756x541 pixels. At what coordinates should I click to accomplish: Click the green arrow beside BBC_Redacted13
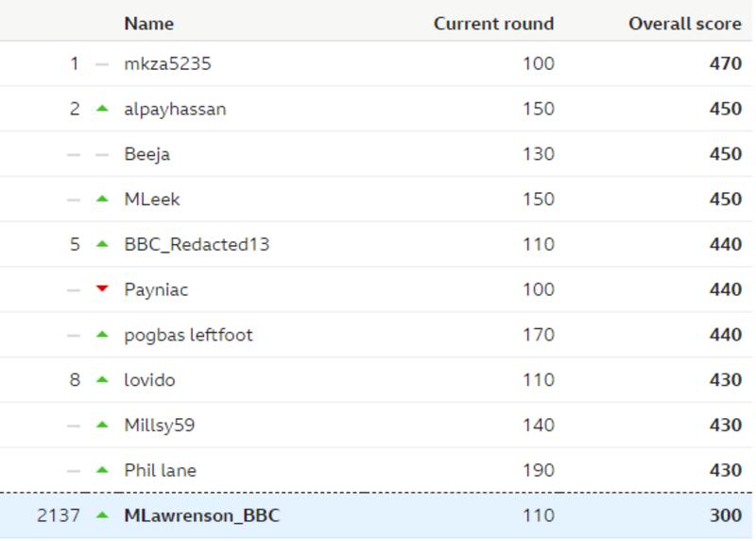[x=102, y=244]
